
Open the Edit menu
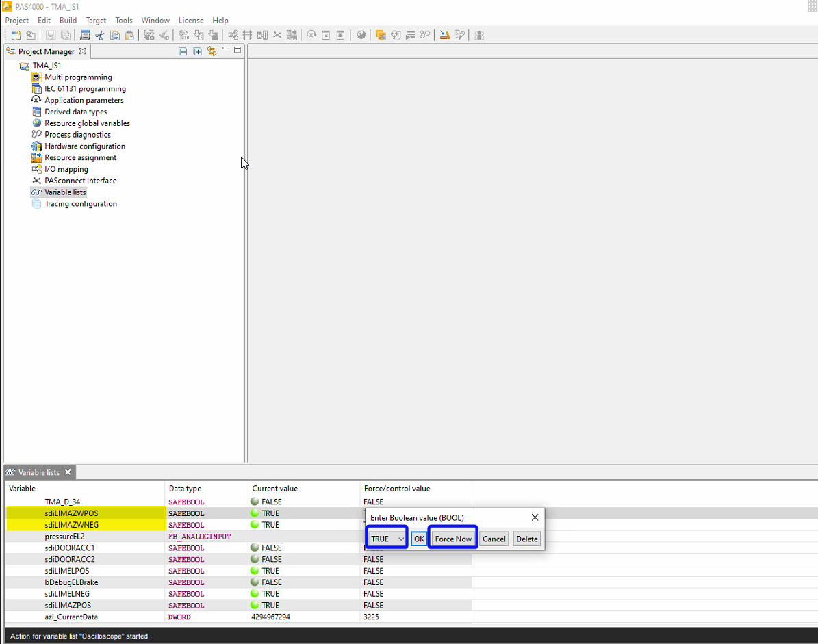point(44,21)
